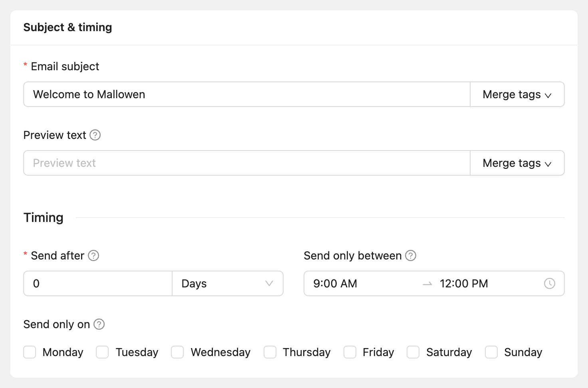Click the Send after label
The height and width of the screenshot is (388, 588).
point(58,255)
